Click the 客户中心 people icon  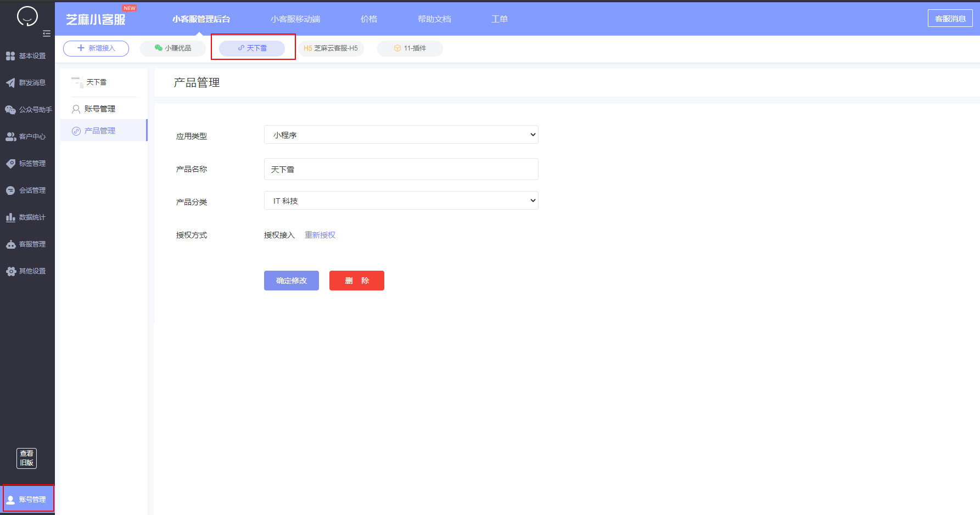coord(10,137)
